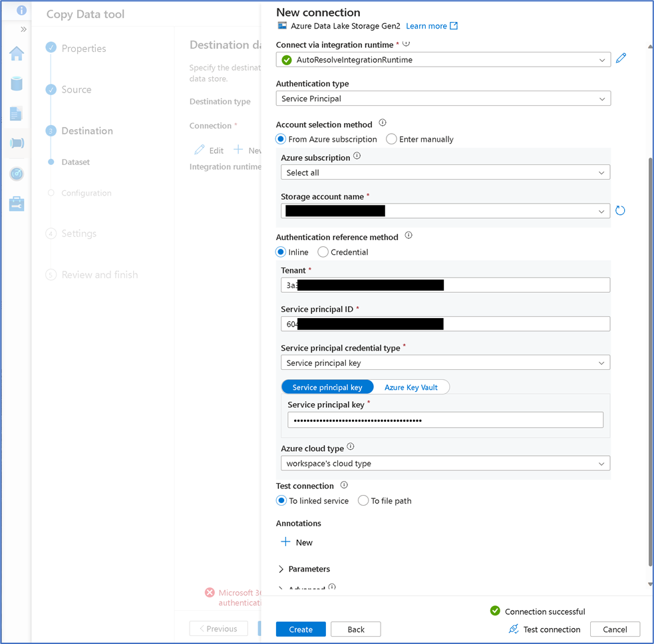Select From Azure subscription radio button
Viewport: 654px width, 644px height.
[281, 139]
